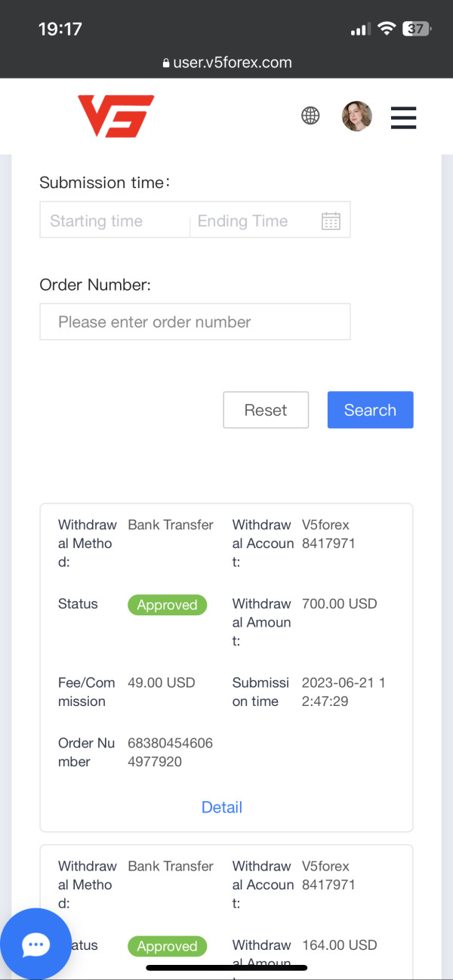
Task: Tap the 19:17 clock in status bar
Action: tap(60, 29)
